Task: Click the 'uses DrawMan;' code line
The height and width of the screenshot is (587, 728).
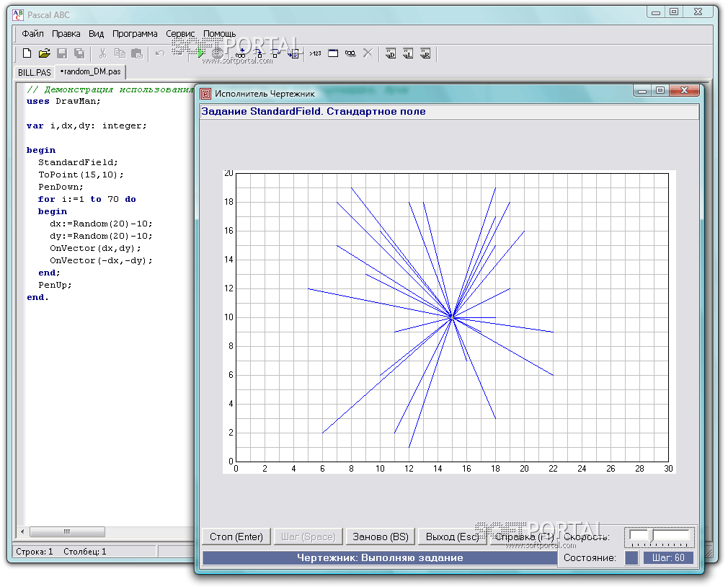Action: tap(63, 101)
